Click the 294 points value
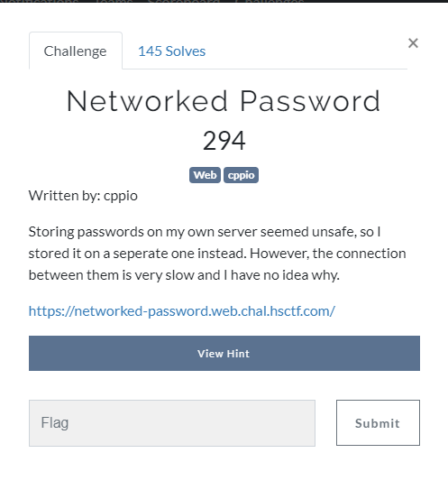448x490 pixels. point(224,141)
